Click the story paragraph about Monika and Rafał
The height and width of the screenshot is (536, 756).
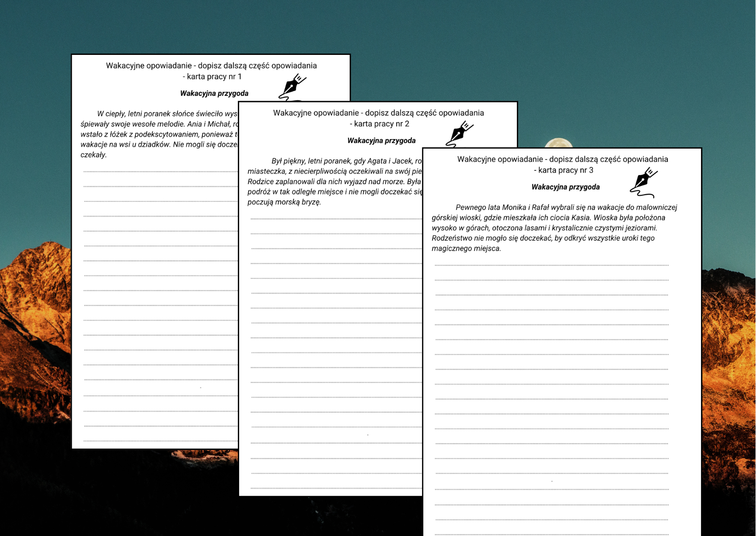click(554, 228)
